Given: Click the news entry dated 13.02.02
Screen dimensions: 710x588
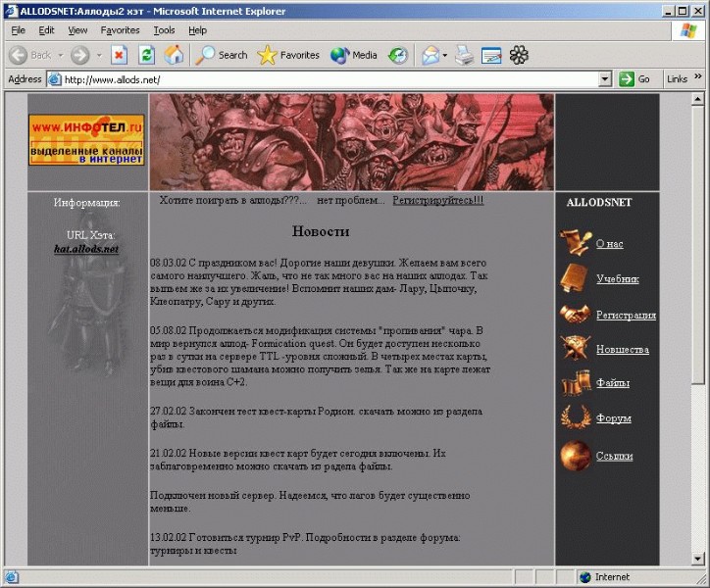Looking at the screenshot, I should pyautogui.click(x=305, y=544).
